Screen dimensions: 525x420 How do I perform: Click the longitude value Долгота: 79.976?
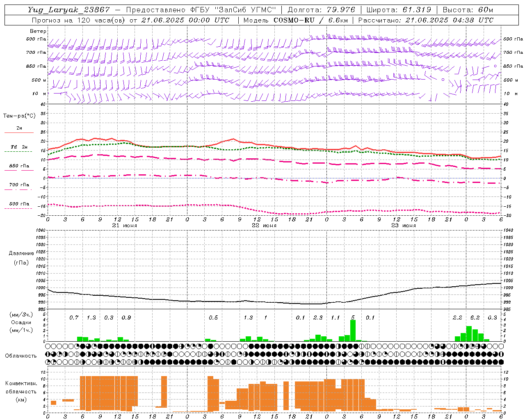coord(321,10)
